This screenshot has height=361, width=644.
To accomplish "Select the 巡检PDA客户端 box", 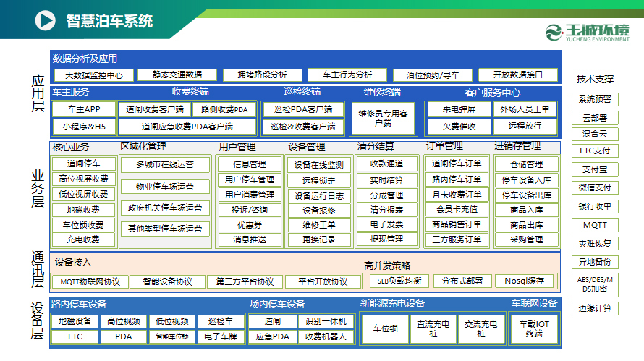I will pyautogui.click(x=303, y=109).
